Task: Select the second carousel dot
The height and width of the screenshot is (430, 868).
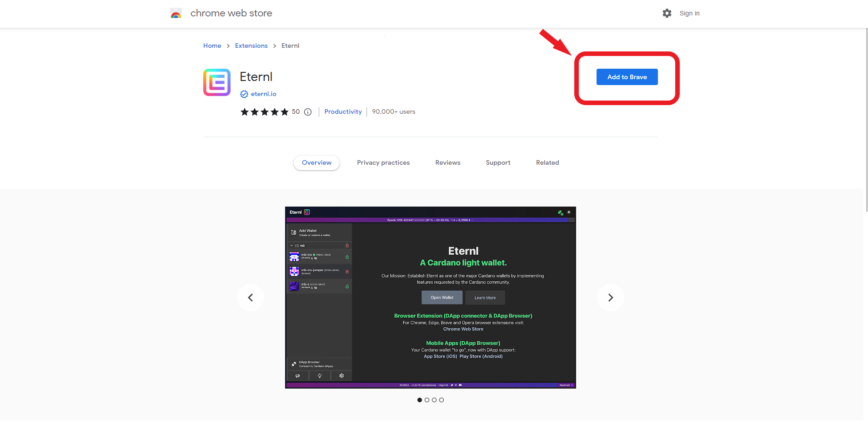Action: [x=427, y=400]
